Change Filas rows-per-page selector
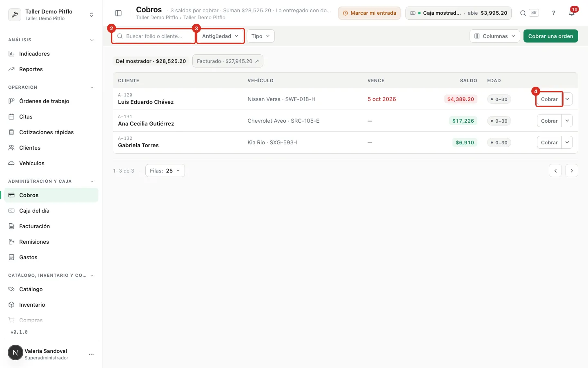The width and height of the screenshot is (588, 368). [x=165, y=171]
